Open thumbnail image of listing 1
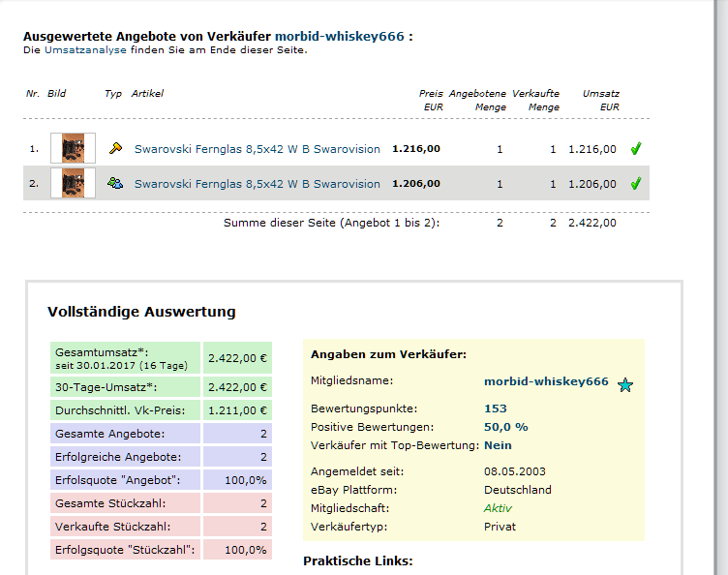This screenshot has width=728, height=575. pyautogui.click(x=73, y=148)
